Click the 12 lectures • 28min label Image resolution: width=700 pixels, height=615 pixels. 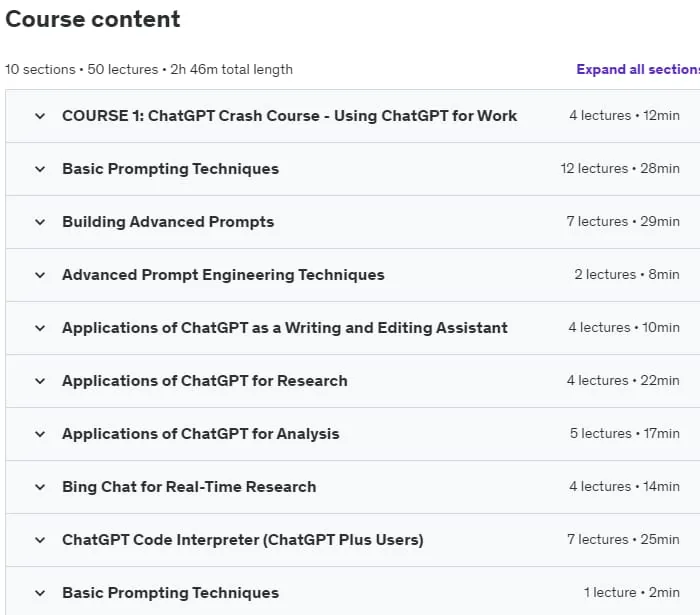click(620, 168)
